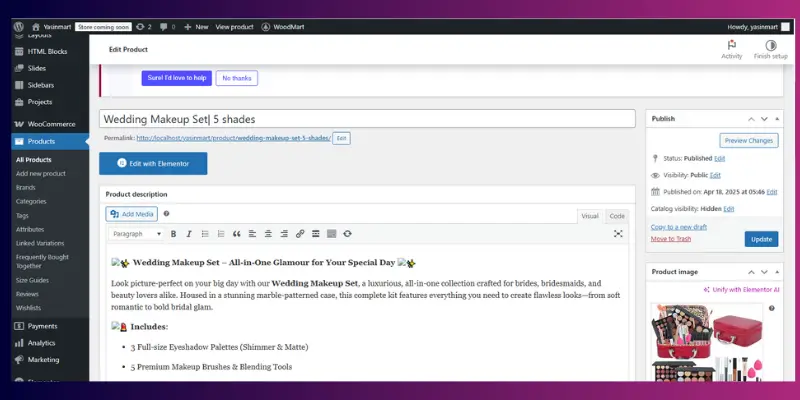The height and width of the screenshot is (400, 800).
Task: Collapse the Publish panel
Action: [777, 118]
